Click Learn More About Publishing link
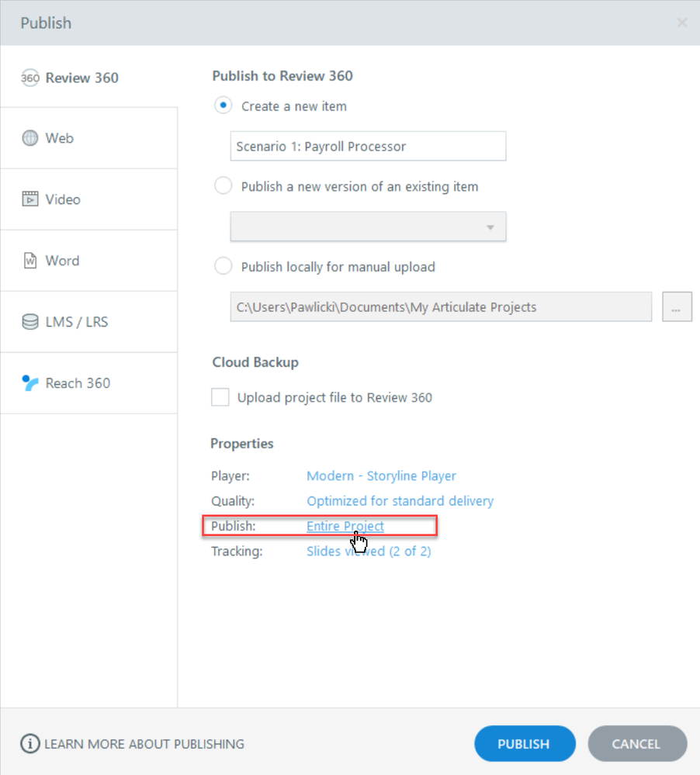 pyautogui.click(x=144, y=744)
